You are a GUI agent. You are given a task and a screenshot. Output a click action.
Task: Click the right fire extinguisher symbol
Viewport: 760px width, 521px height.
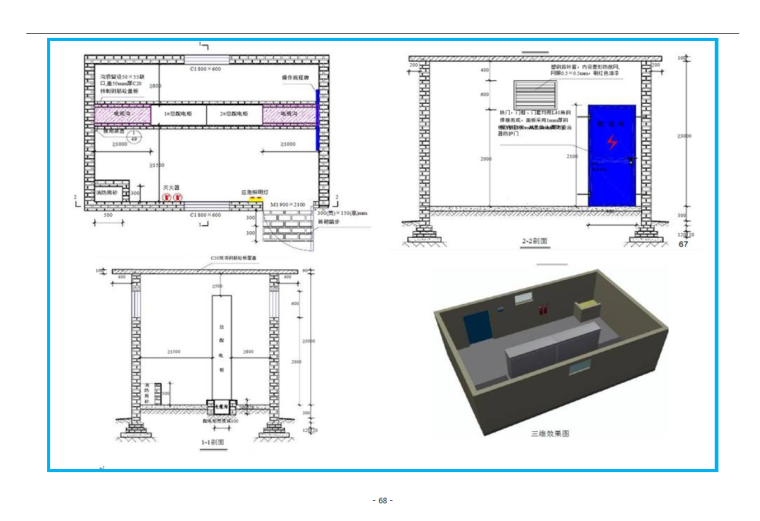[x=178, y=196]
